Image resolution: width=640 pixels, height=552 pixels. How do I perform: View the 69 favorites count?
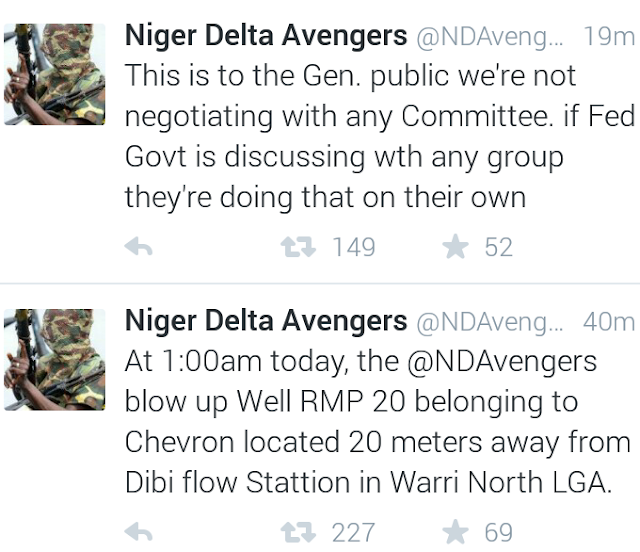click(x=498, y=532)
